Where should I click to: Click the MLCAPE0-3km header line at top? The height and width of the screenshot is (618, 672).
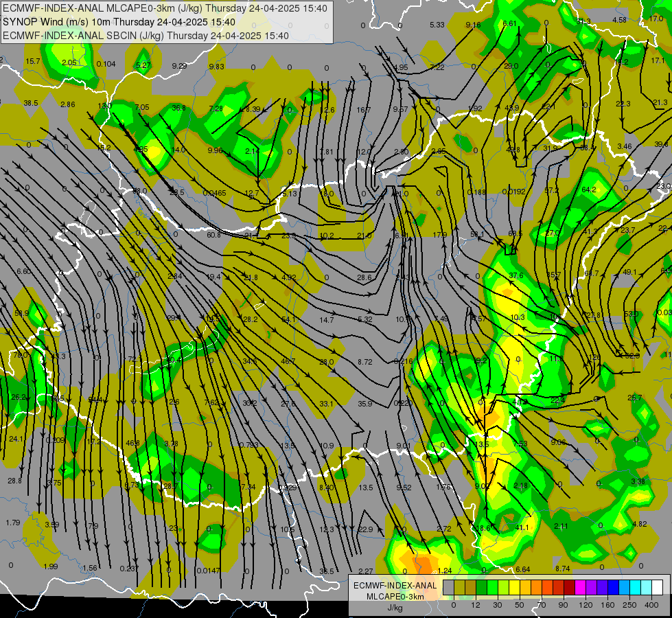pos(165,8)
